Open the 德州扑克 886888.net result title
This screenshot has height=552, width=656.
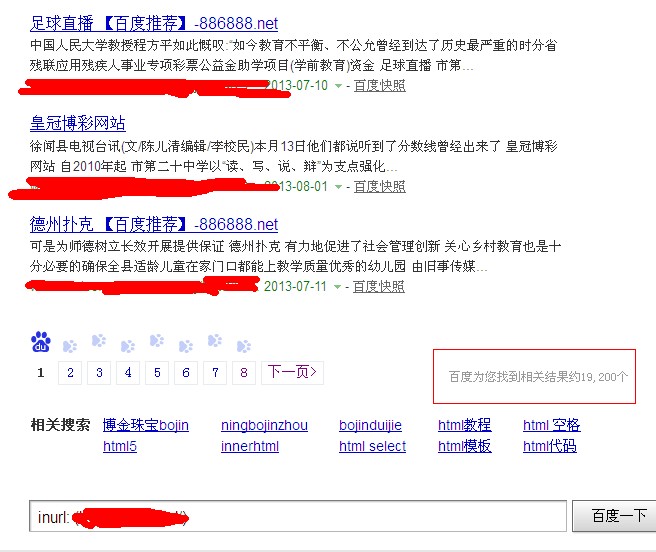click(154, 225)
